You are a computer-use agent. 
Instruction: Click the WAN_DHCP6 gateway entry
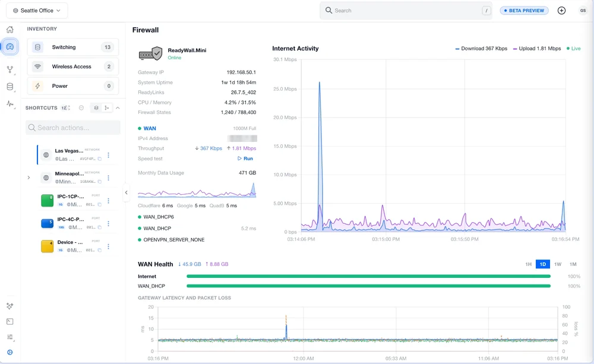pyautogui.click(x=159, y=217)
